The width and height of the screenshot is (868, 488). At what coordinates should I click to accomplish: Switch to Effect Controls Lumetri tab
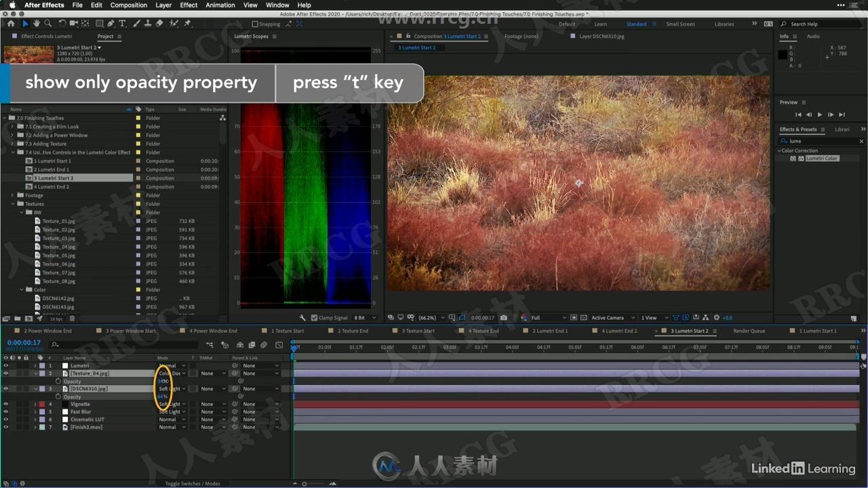pos(46,37)
